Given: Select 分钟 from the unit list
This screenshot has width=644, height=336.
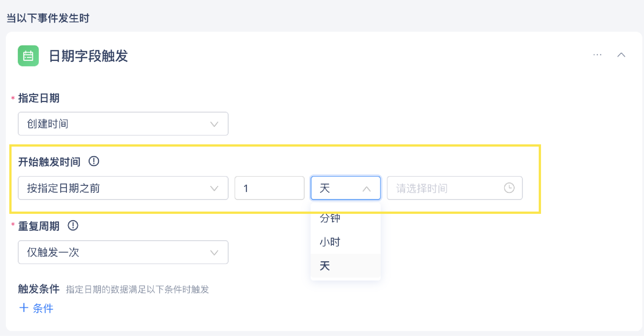Looking at the screenshot, I should pyautogui.click(x=330, y=218).
